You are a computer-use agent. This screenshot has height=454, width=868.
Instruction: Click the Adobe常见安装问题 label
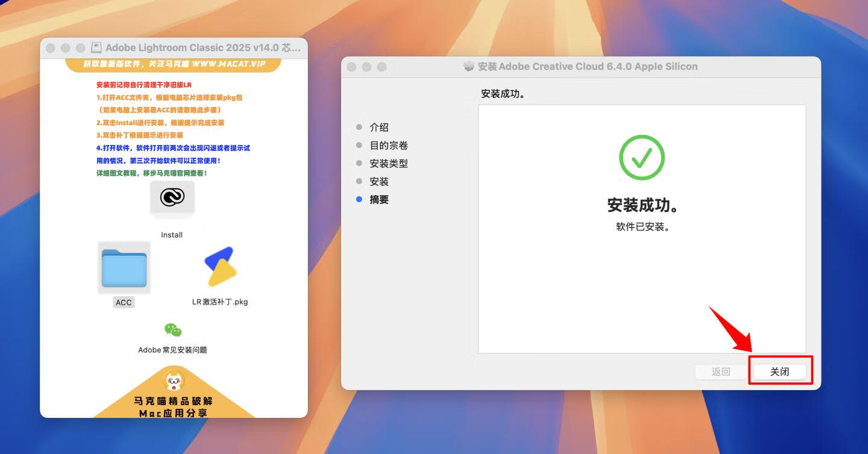(172, 350)
